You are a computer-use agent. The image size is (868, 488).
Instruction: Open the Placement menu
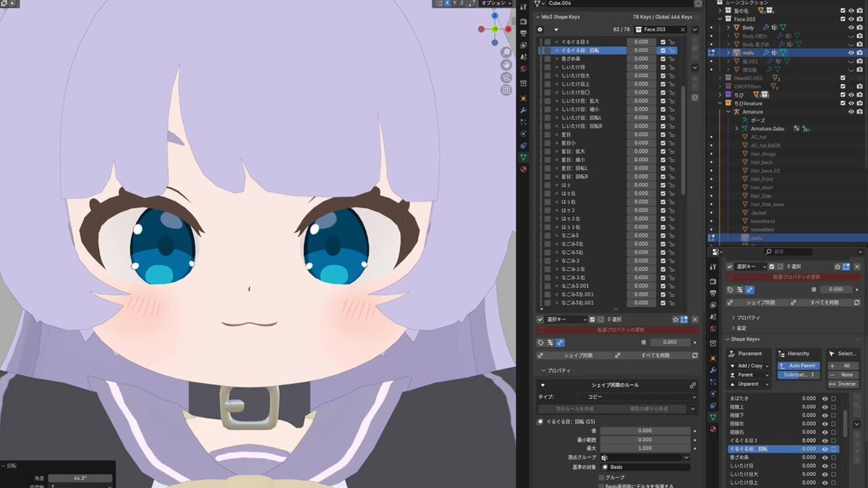(749, 354)
